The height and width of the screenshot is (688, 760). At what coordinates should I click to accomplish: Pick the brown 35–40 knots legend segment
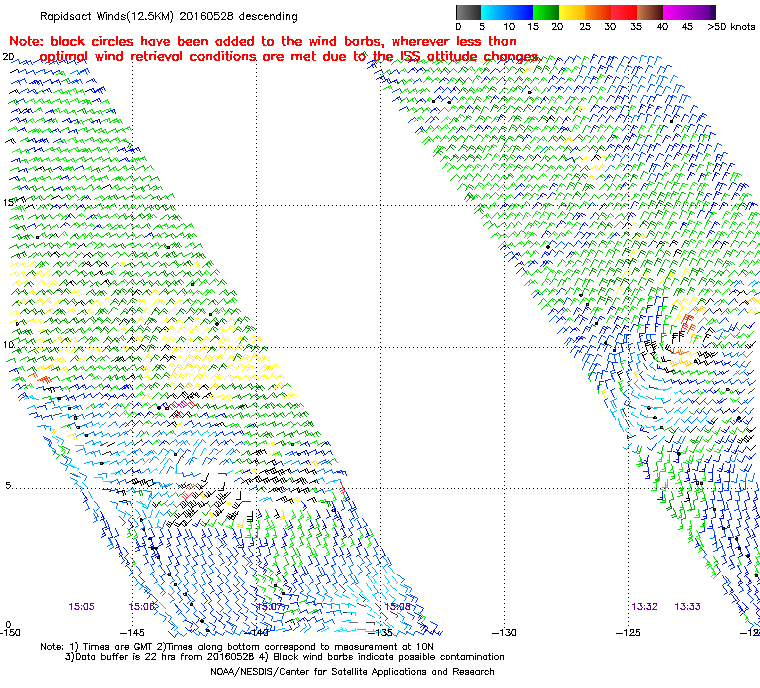click(650, 12)
